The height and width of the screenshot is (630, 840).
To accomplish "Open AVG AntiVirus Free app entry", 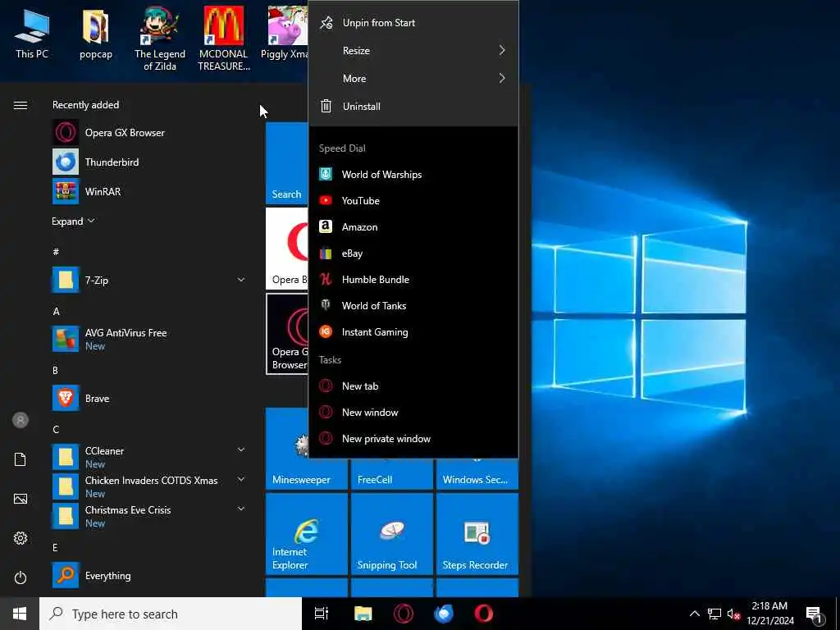I will (x=149, y=339).
